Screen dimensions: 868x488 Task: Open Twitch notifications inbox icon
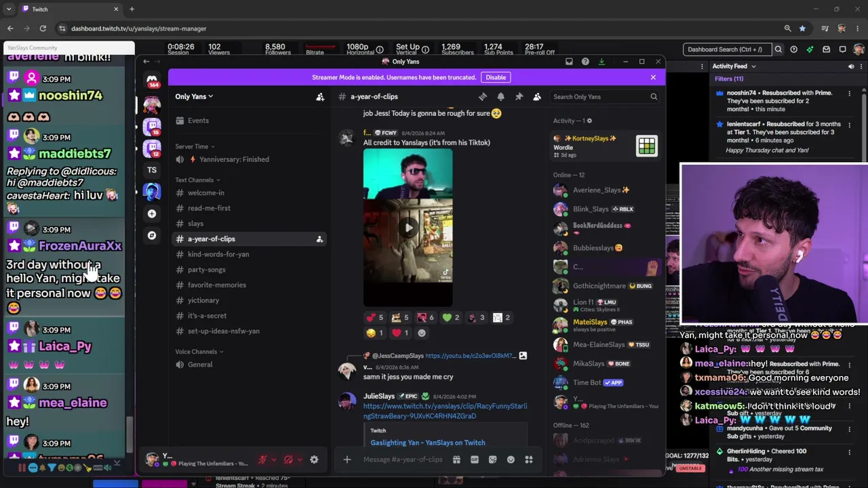(x=826, y=49)
